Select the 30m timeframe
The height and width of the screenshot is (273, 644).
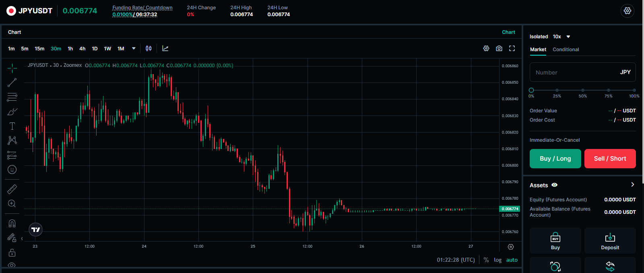(x=56, y=48)
